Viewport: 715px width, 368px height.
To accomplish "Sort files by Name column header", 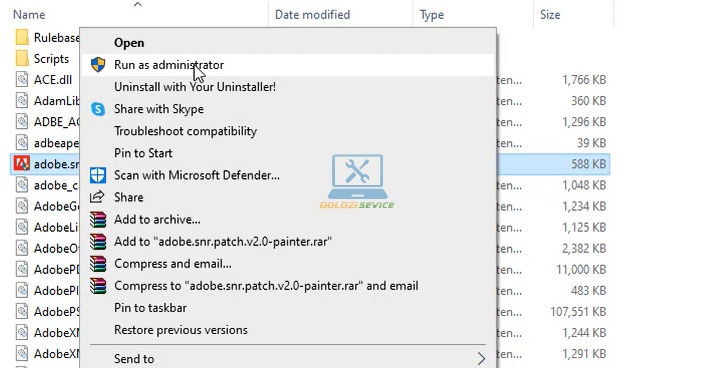I will click(x=29, y=15).
